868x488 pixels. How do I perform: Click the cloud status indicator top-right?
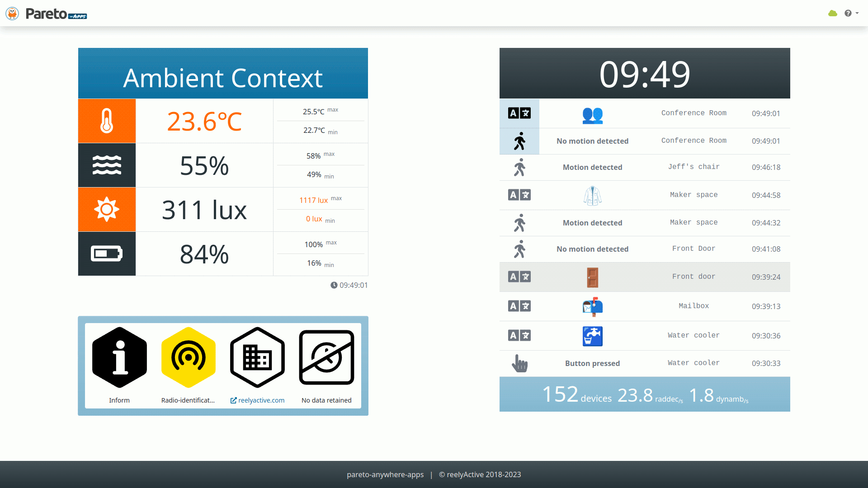pos(833,13)
